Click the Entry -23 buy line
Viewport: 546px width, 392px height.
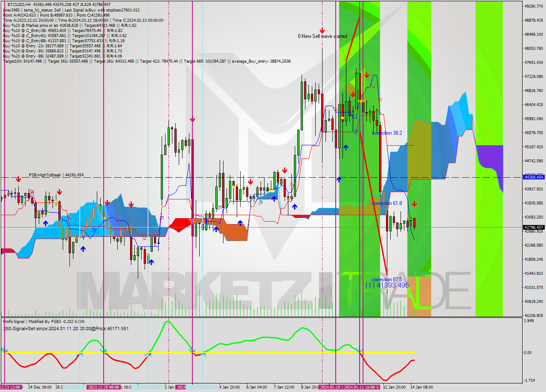click(62, 46)
